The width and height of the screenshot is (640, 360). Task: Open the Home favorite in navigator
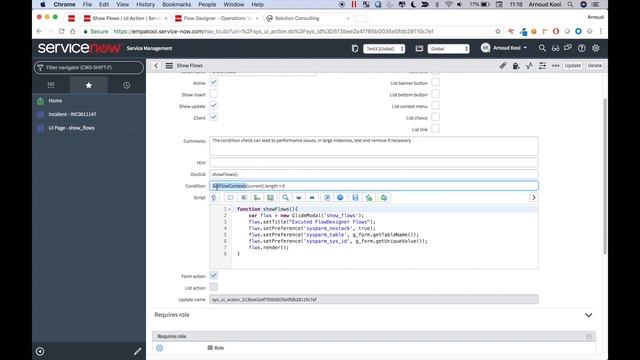click(x=55, y=101)
